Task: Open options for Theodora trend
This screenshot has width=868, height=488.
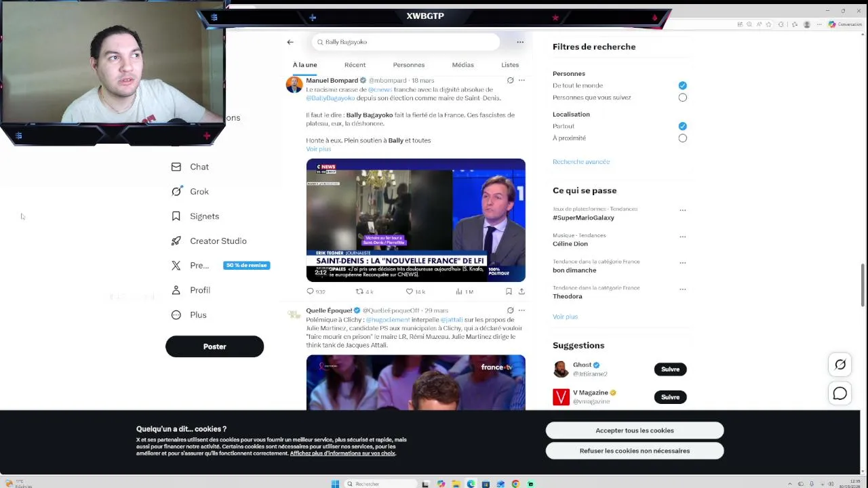Action: (x=682, y=289)
